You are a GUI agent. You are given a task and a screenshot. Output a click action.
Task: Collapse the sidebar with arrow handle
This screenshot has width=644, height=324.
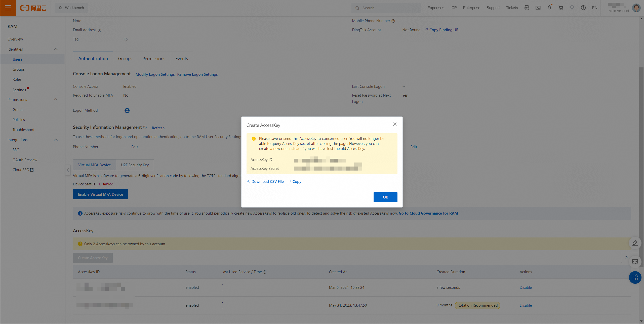[x=68, y=170]
